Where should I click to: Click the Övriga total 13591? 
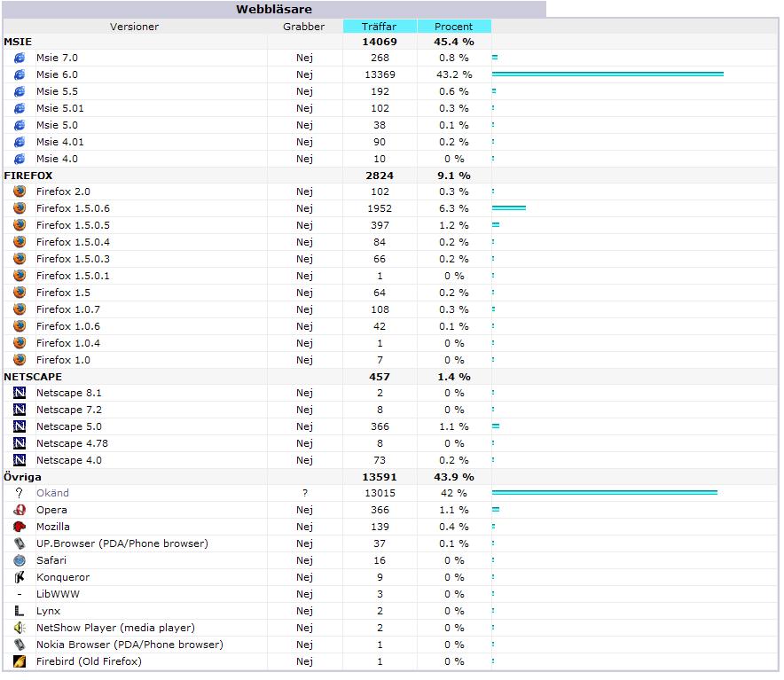pos(380,477)
